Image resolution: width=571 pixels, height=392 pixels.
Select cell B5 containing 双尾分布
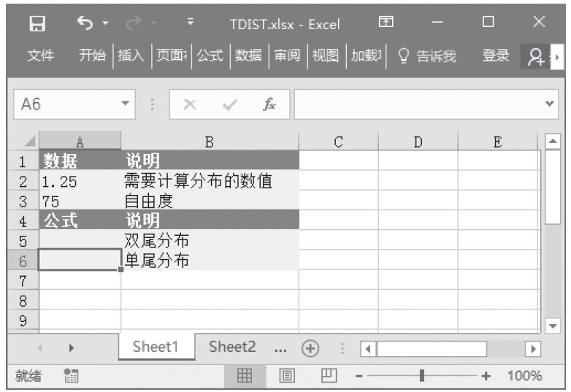point(210,240)
